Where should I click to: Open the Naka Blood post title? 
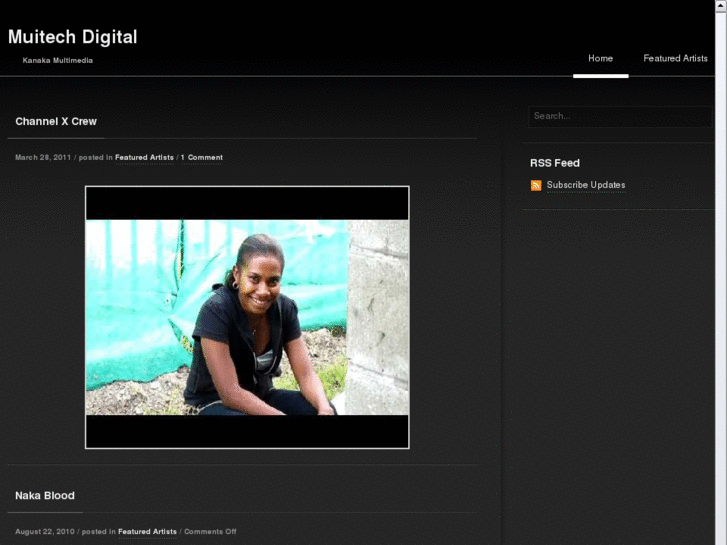tap(45, 495)
